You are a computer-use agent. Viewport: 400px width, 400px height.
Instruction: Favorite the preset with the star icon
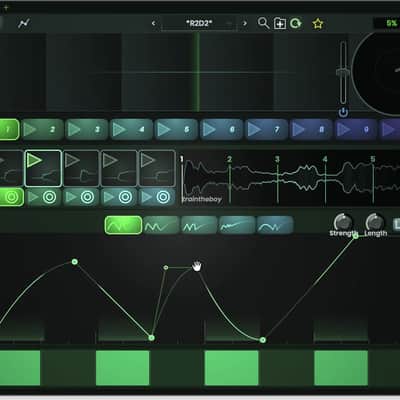[318, 24]
